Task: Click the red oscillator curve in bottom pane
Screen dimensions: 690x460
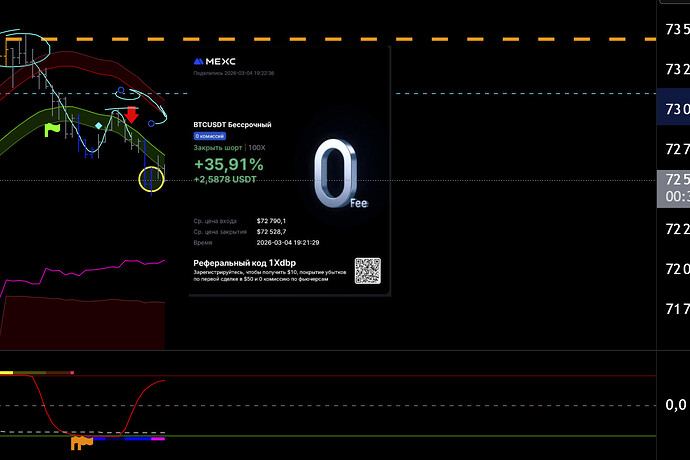Action: point(45,400)
